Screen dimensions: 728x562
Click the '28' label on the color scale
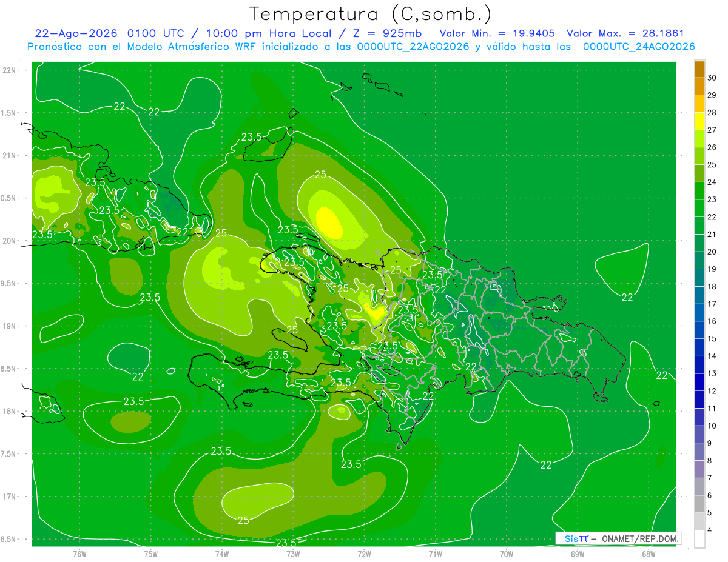(712, 113)
